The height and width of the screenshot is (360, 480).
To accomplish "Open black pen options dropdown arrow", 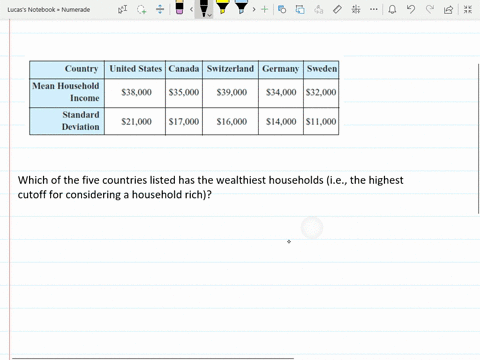I will pyautogui.click(x=209, y=15).
